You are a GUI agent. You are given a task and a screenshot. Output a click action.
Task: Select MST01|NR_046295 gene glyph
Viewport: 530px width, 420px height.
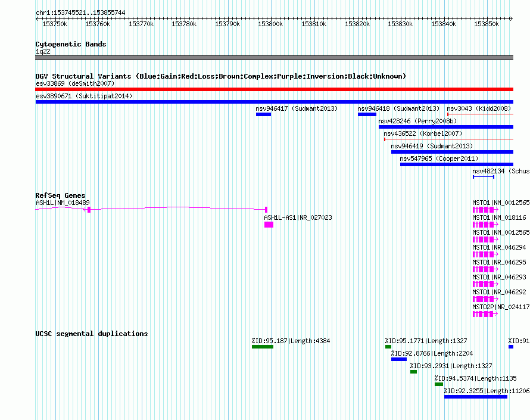485,269
